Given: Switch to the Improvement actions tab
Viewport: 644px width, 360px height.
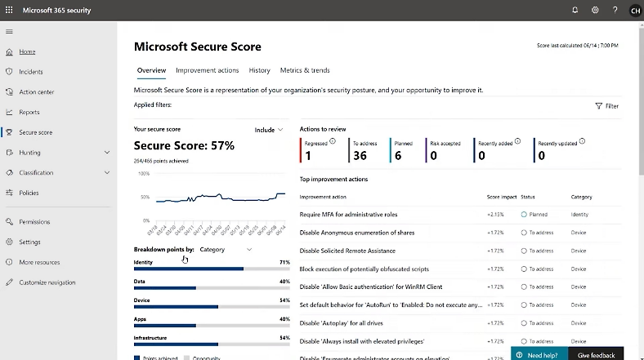Looking at the screenshot, I should click(207, 70).
